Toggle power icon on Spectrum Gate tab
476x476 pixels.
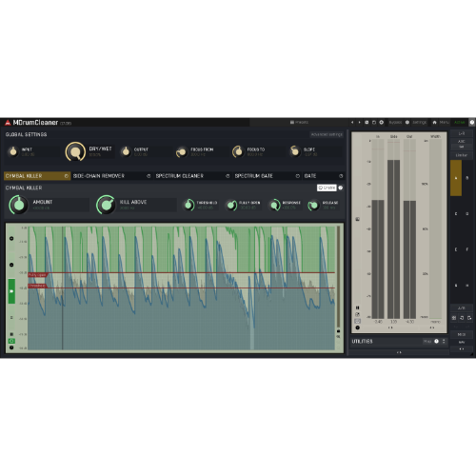(x=298, y=176)
